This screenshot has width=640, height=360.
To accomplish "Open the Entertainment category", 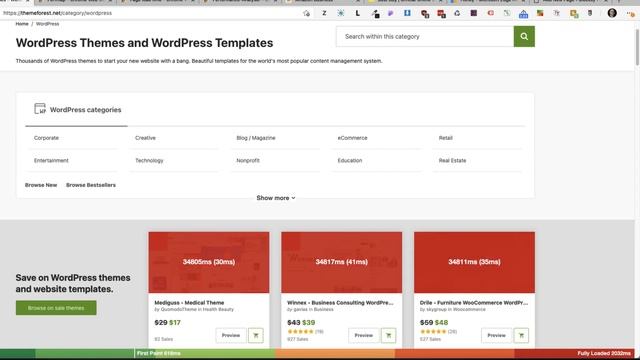I will [x=51, y=160].
